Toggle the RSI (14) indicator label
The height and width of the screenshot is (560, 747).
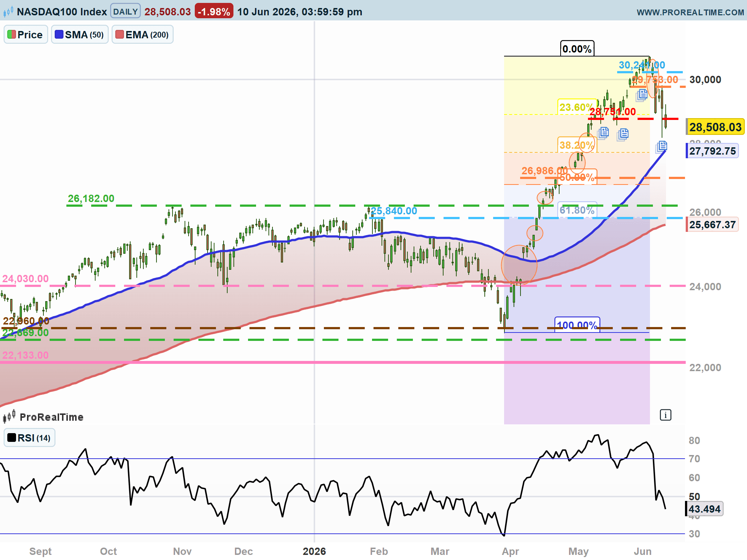(29, 438)
